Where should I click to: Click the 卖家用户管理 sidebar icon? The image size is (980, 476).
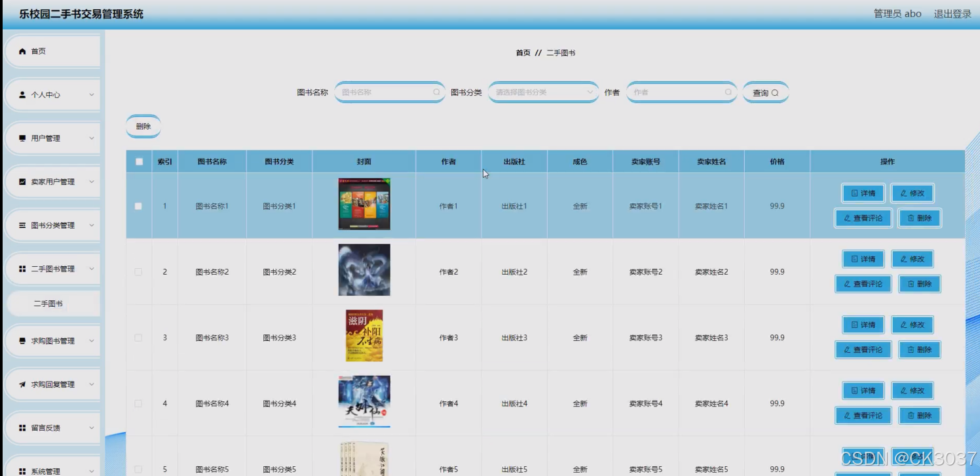(22, 182)
